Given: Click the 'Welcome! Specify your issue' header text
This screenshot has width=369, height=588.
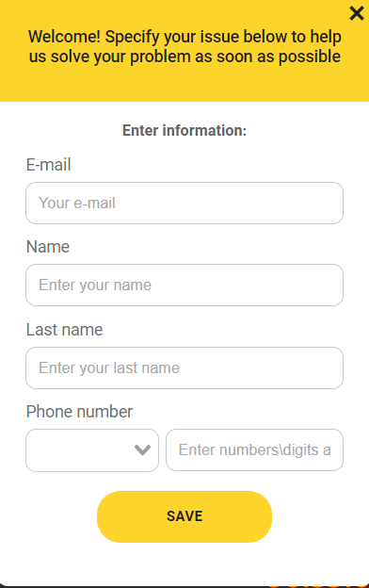Looking at the screenshot, I should pyautogui.click(x=185, y=37).
